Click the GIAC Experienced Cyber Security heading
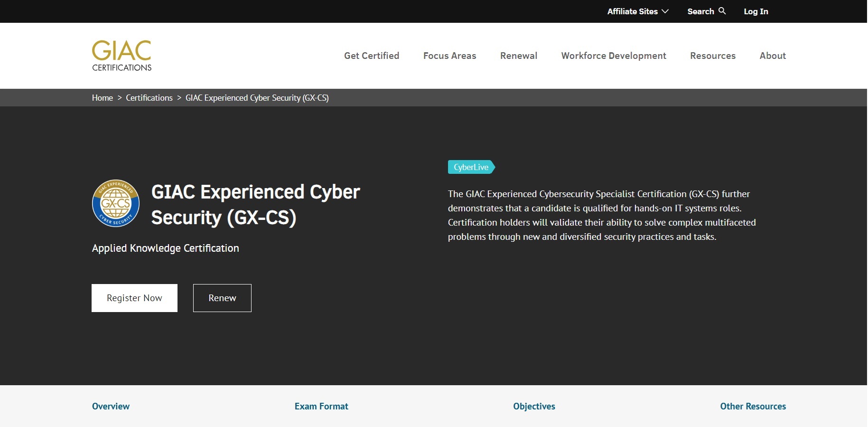The height and width of the screenshot is (427, 868). pyautogui.click(x=255, y=205)
